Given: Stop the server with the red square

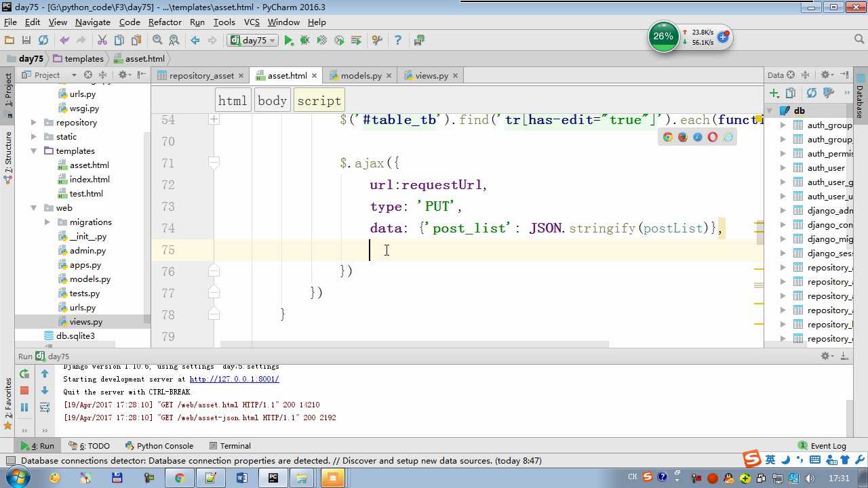Looking at the screenshot, I should click(x=24, y=390).
